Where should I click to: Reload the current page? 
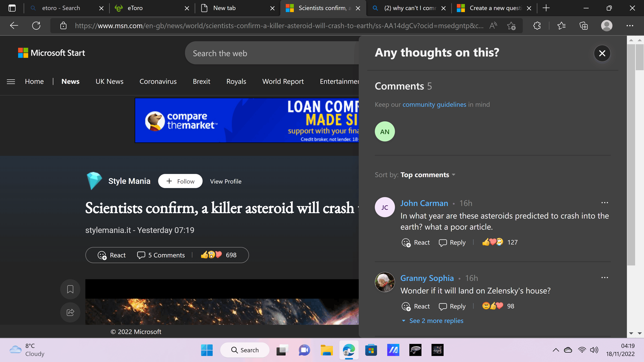[36, 25]
